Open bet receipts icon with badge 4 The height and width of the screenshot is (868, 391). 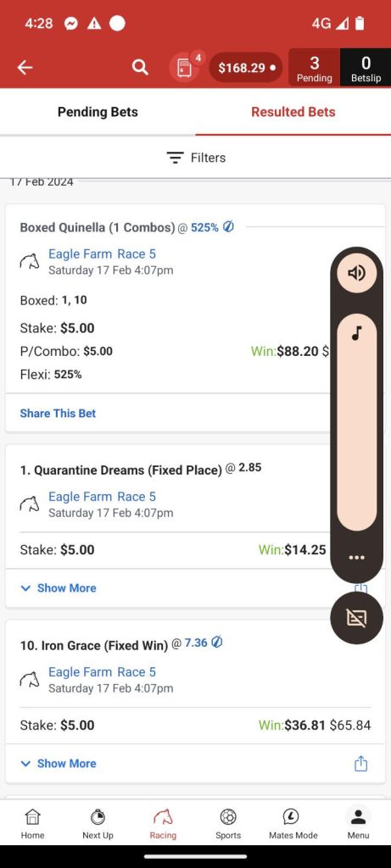click(186, 68)
